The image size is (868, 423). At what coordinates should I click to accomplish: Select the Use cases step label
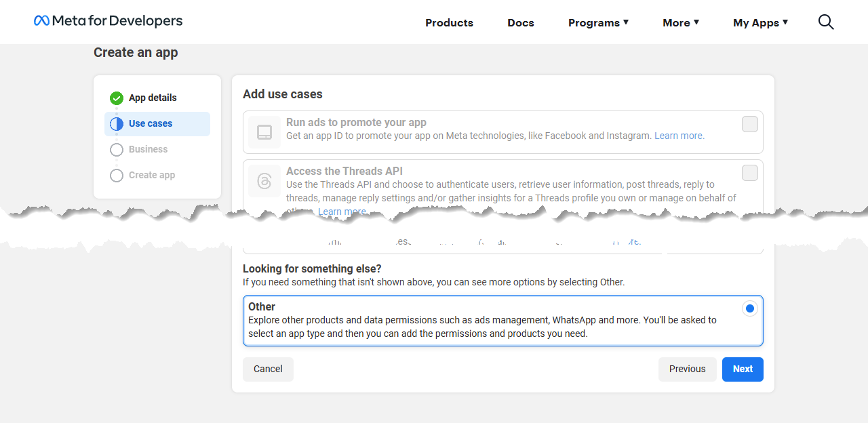[x=151, y=123]
